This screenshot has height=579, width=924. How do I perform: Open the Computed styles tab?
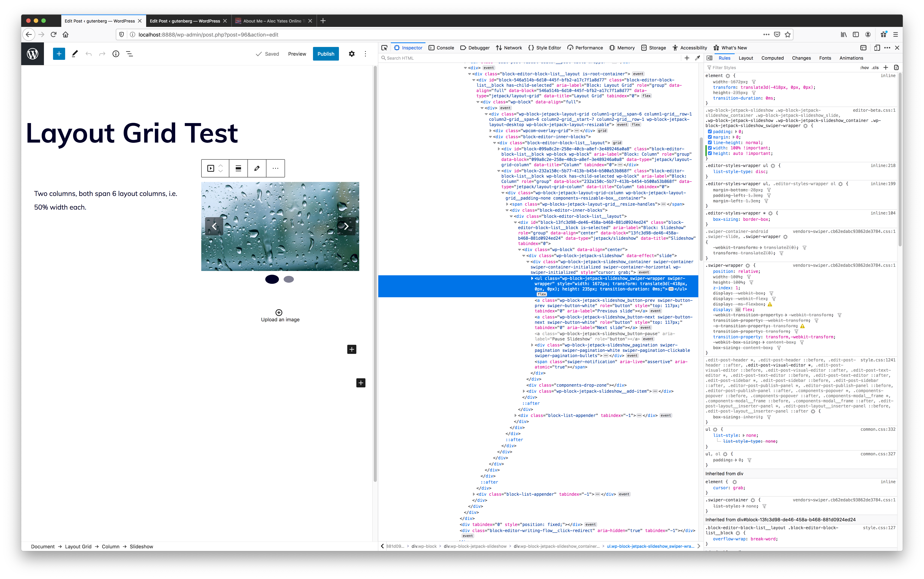[772, 58]
